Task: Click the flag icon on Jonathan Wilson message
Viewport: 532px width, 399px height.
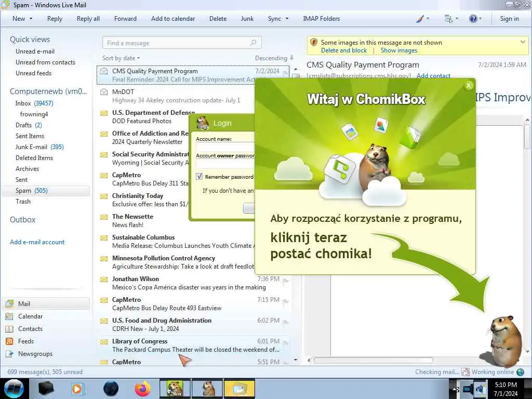Action: click(x=286, y=281)
